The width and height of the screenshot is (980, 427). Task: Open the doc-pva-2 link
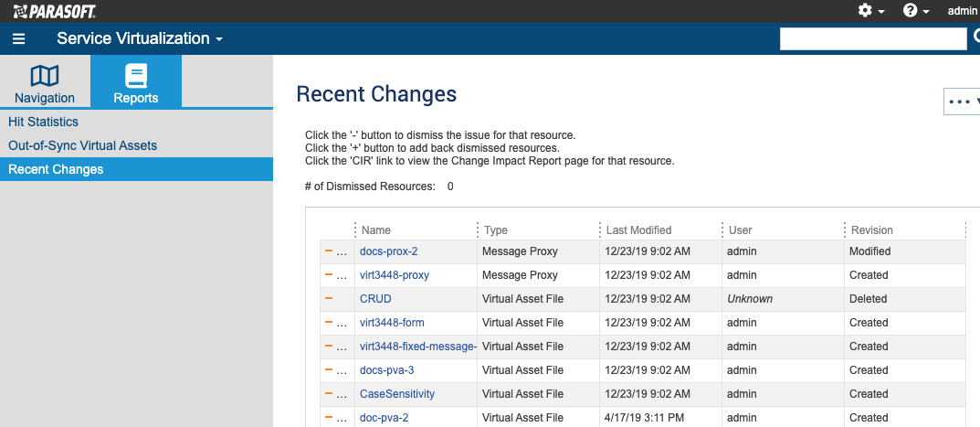[385, 418]
